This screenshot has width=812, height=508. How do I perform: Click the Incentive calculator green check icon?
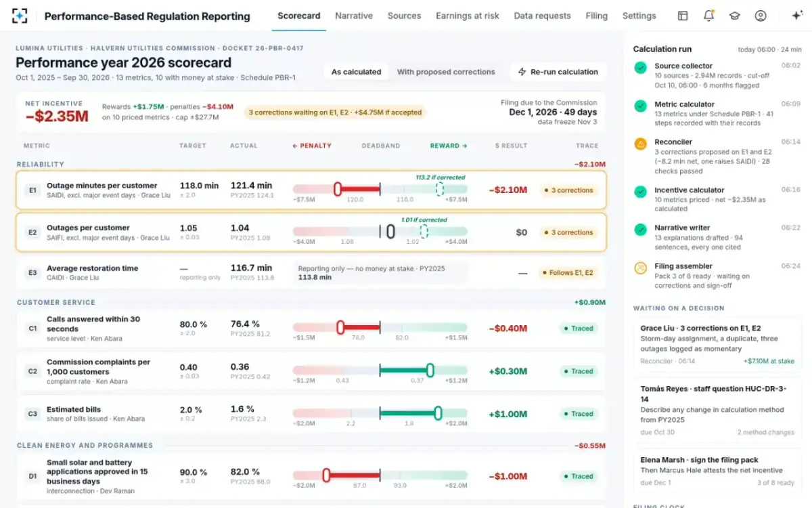click(640, 192)
